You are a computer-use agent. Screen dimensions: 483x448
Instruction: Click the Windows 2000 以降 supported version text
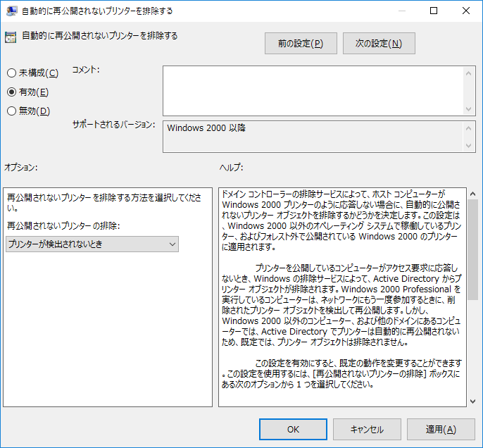click(x=206, y=128)
